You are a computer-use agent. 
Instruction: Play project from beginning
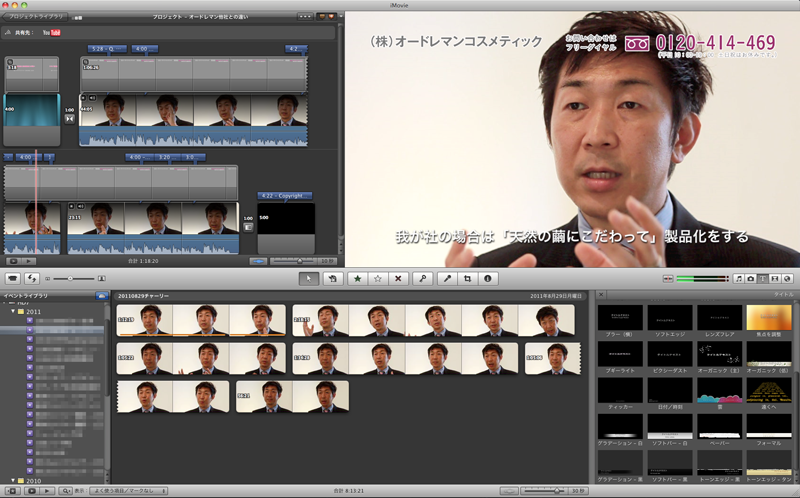29,261
